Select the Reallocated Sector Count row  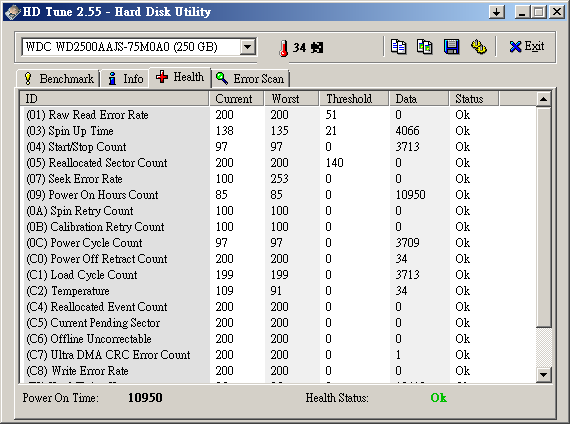point(278,163)
